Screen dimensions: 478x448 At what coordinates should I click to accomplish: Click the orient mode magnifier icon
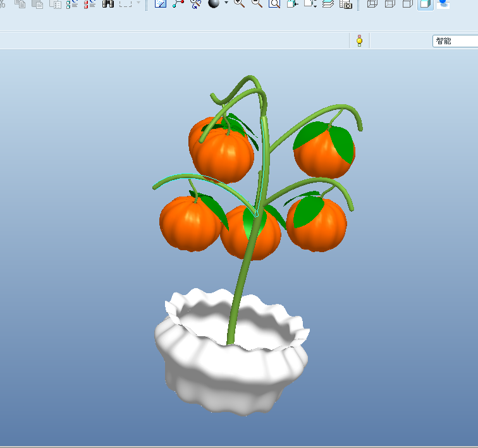coord(196,4)
